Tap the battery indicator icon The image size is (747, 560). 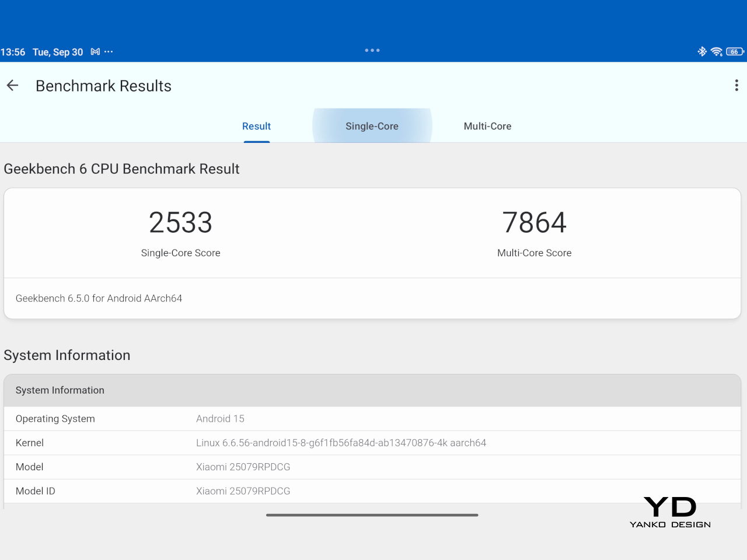pos(734,52)
